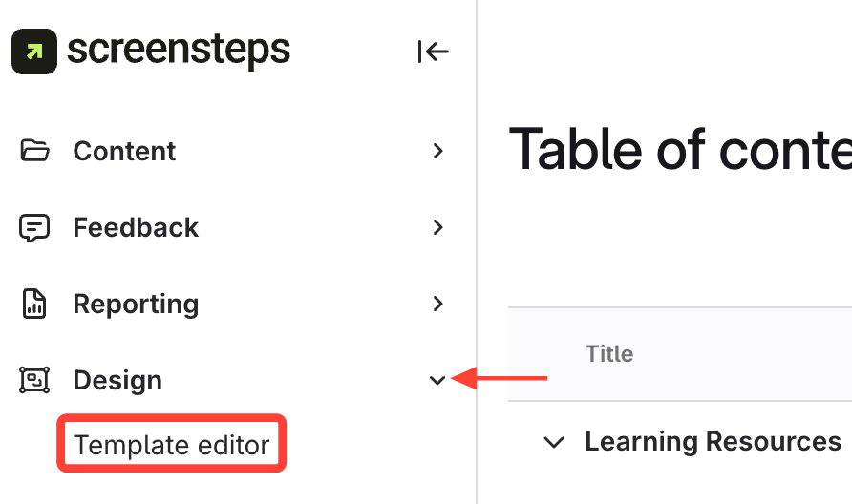
Task: Expand the Feedback section chevron
Action: click(437, 227)
